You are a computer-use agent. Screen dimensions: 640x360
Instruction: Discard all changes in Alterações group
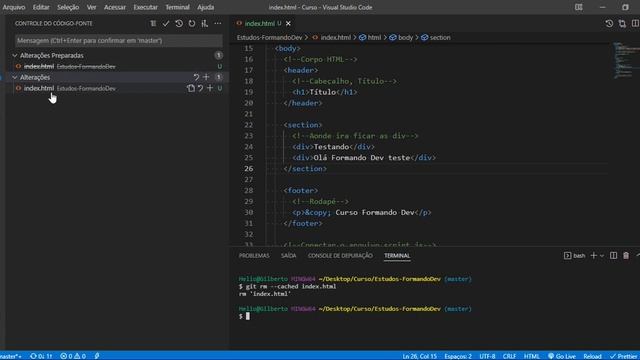click(196, 77)
